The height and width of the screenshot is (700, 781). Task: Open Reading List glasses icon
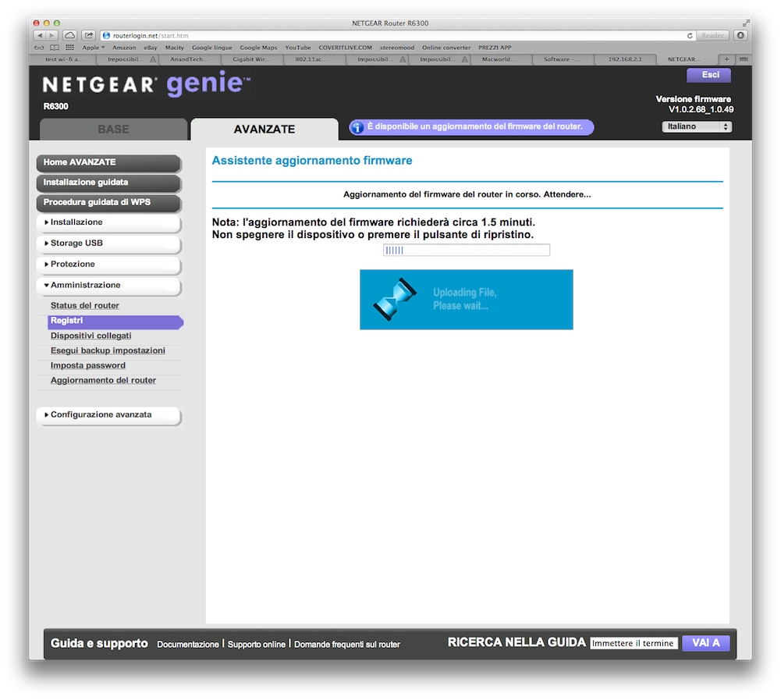point(39,48)
